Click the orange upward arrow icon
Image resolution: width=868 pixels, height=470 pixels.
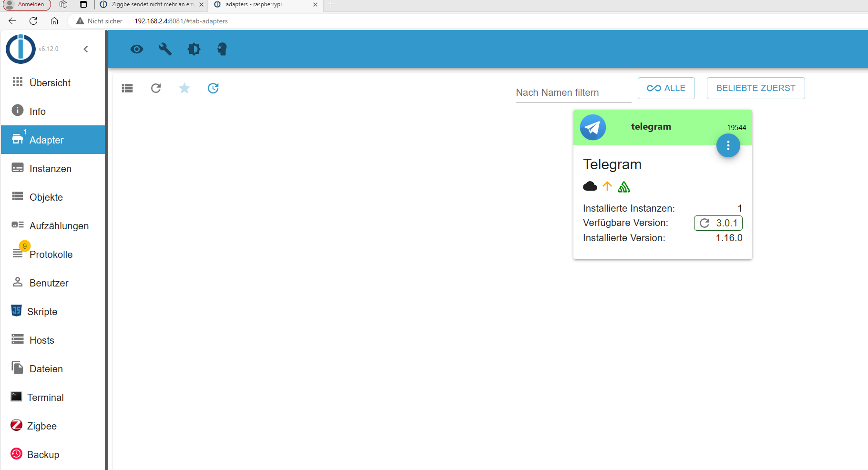pyautogui.click(x=607, y=186)
